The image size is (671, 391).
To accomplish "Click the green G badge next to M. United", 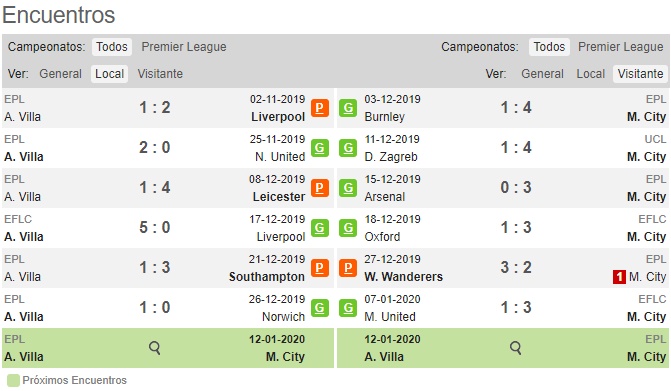I will pyautogui.click(x=348, y=308).
